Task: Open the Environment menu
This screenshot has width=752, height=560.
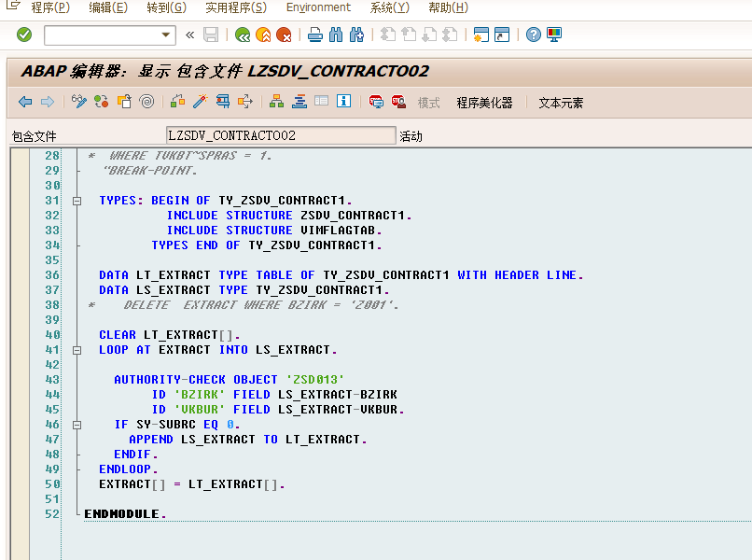Action: tap(318, 7)
